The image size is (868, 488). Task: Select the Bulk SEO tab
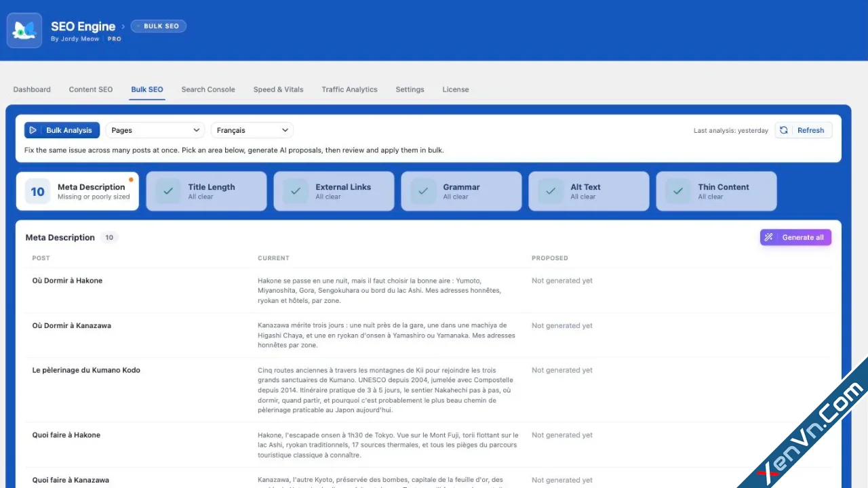(x=147, y=89)
